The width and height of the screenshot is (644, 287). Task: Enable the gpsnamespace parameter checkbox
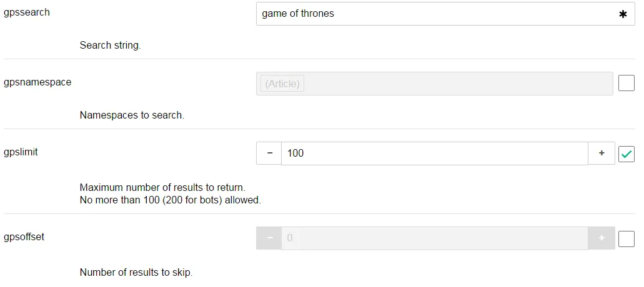click(627, 84)
